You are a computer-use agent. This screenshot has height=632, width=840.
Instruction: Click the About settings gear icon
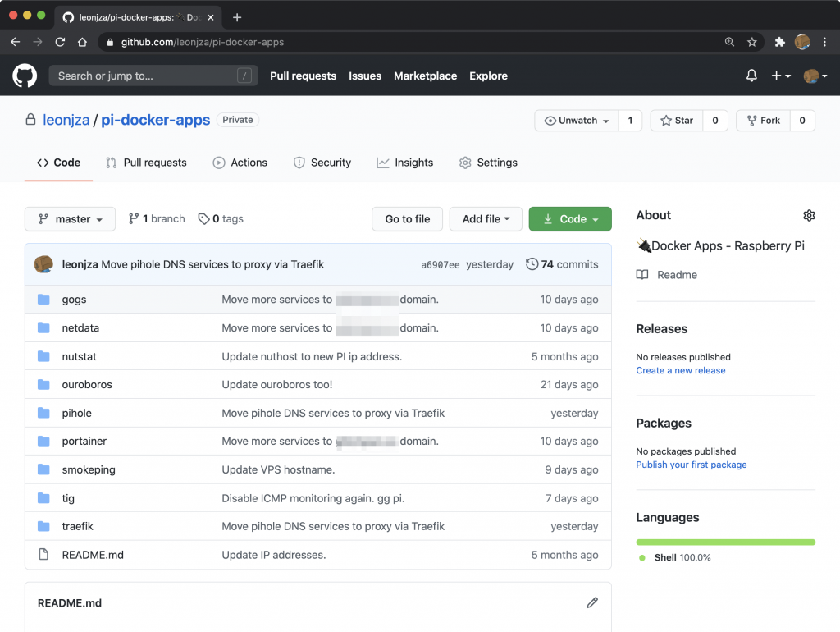click(x=809, y=215)
